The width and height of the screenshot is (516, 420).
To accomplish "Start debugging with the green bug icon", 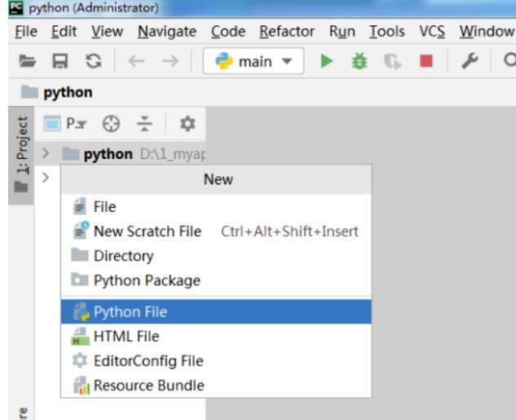I will (359, 61).
